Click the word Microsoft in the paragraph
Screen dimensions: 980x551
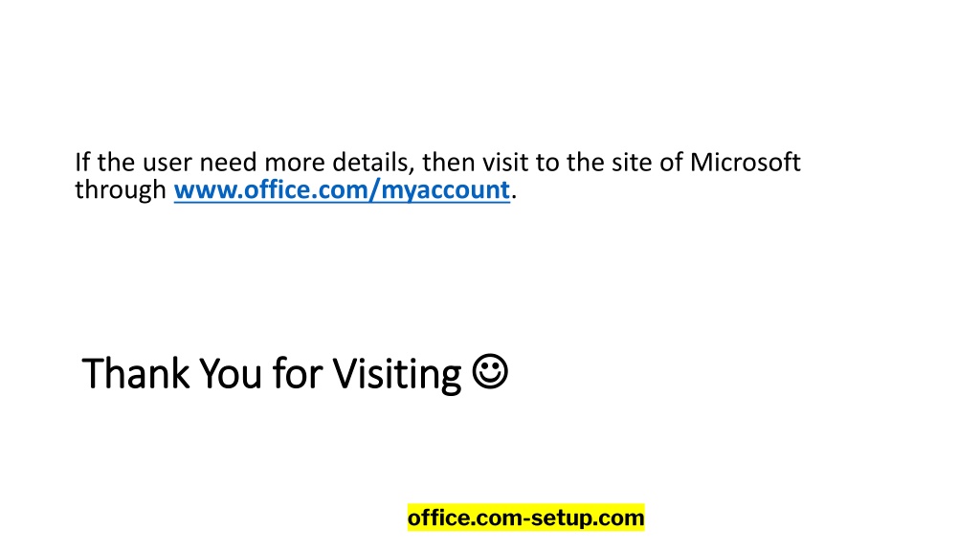[745, 163]
